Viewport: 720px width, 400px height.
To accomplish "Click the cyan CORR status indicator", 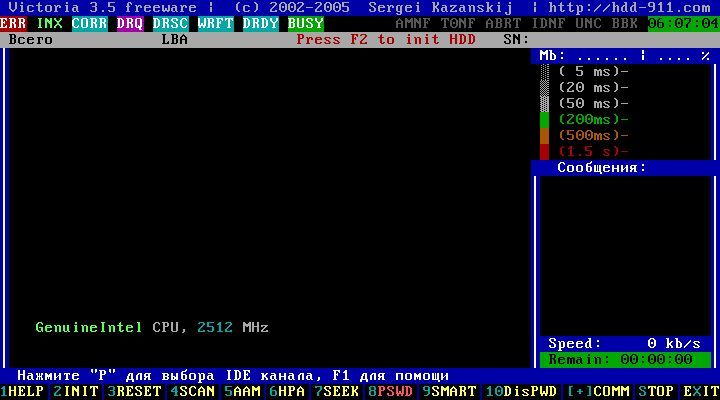I will (x=90, y=23).
